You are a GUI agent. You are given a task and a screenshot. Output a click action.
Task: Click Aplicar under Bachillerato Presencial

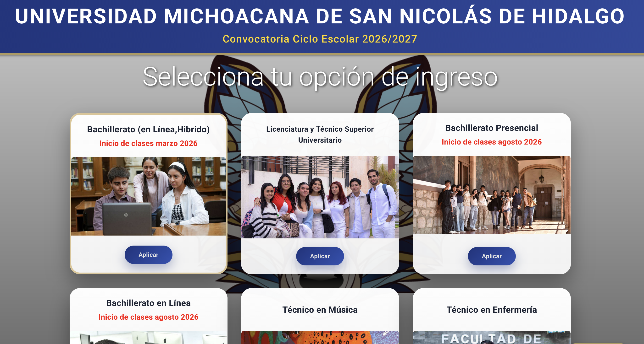(x=492, y=256)
